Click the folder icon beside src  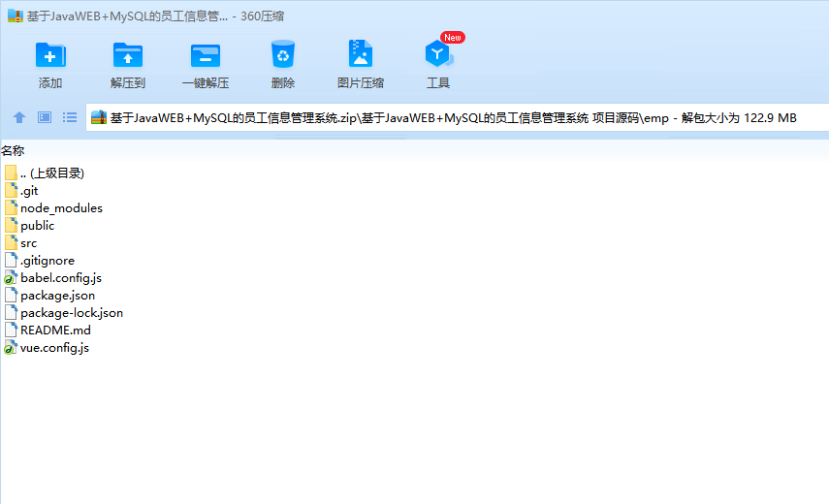[11, 242]
